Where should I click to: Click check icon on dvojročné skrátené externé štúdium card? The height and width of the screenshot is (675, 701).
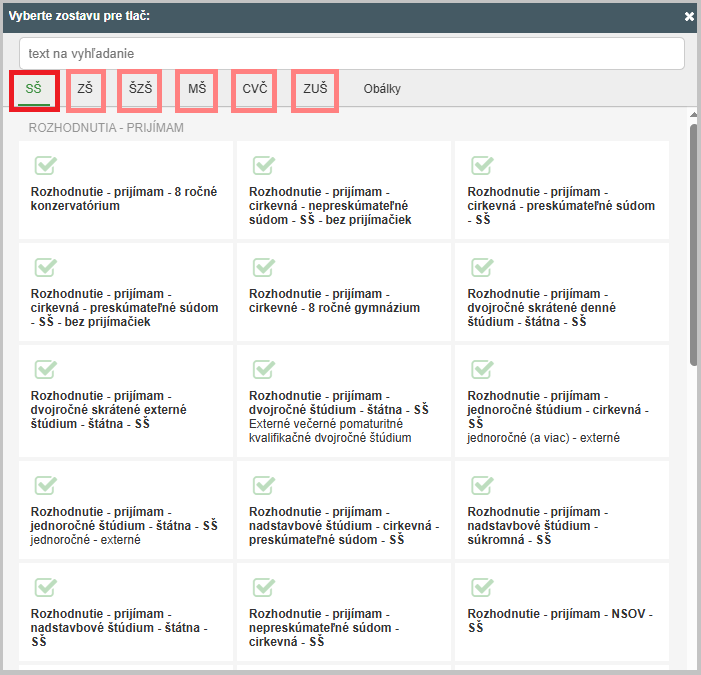click(x=45, y=369)
